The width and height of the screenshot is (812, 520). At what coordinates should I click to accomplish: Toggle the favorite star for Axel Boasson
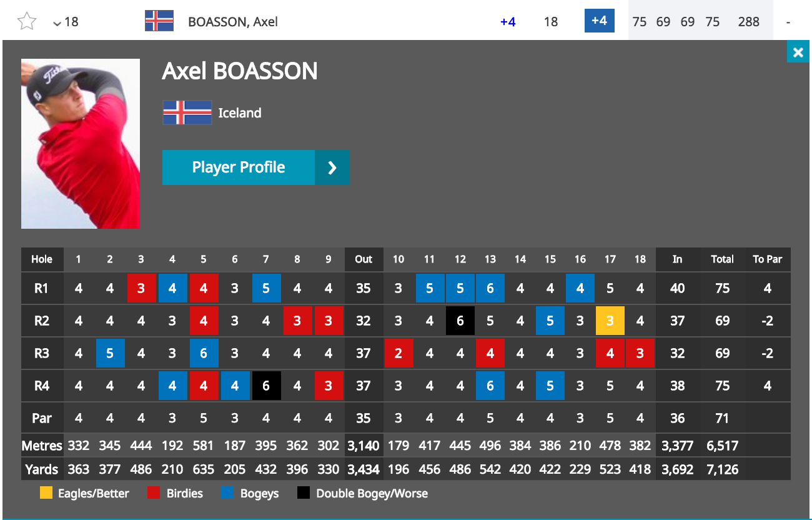click(26, 22)
